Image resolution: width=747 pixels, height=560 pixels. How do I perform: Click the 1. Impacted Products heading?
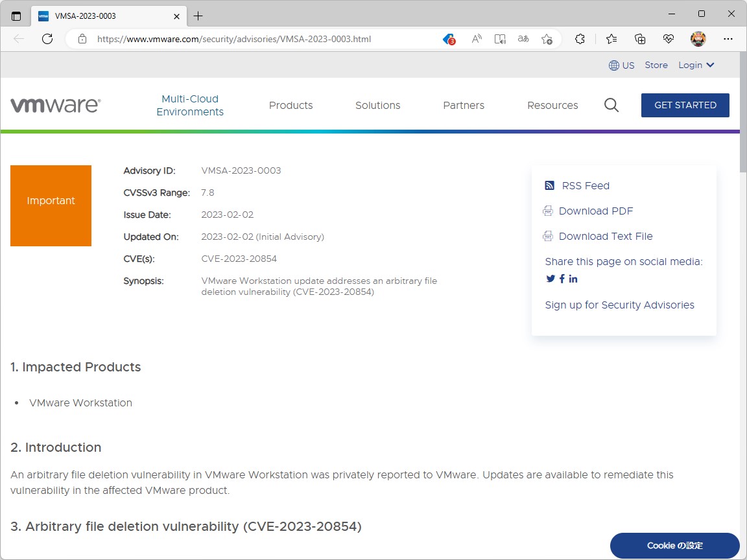[76, 367]
